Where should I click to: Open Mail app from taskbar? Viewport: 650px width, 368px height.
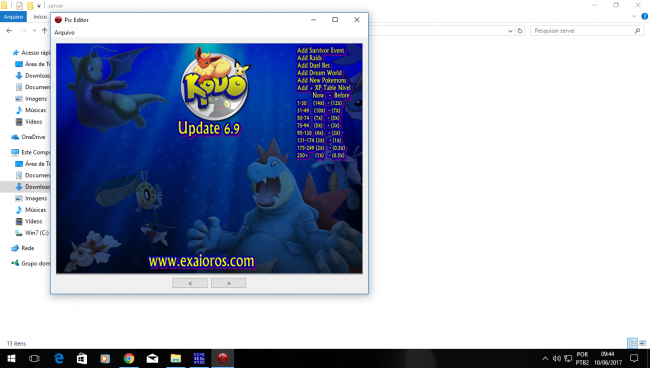point(152,358)
